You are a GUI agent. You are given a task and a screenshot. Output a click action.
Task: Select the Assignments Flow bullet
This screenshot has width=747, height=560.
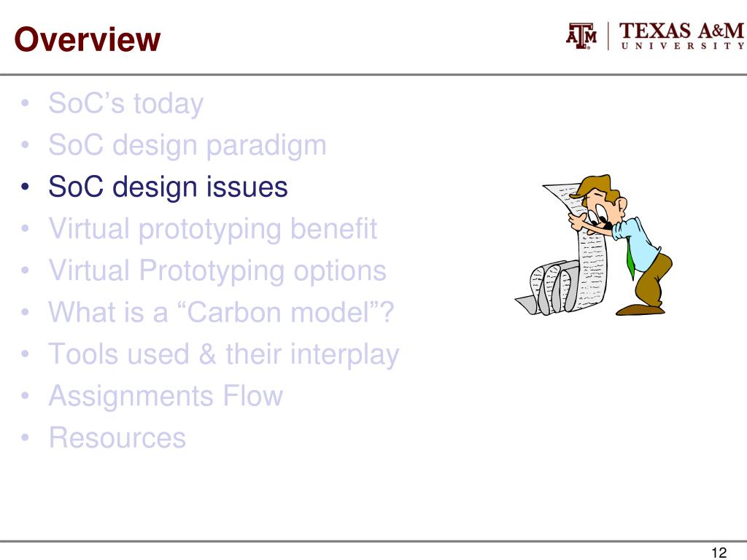(166, 396)
